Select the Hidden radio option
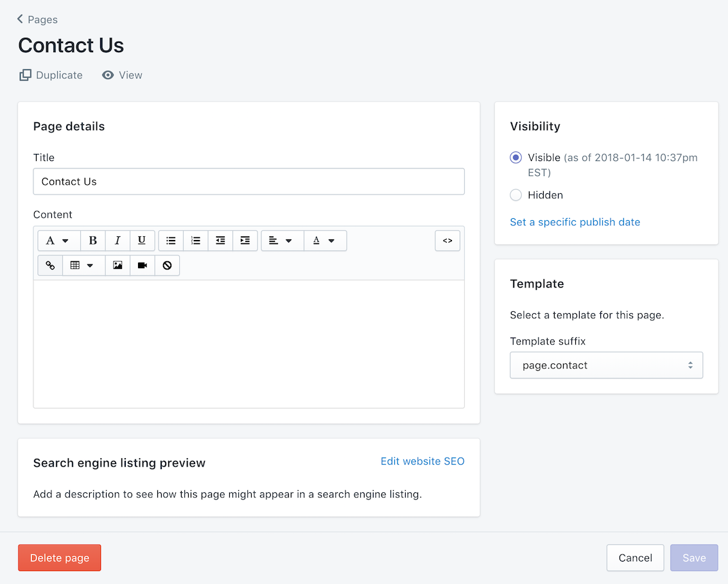This screenshot has height=584, width=728. [516, 195]
